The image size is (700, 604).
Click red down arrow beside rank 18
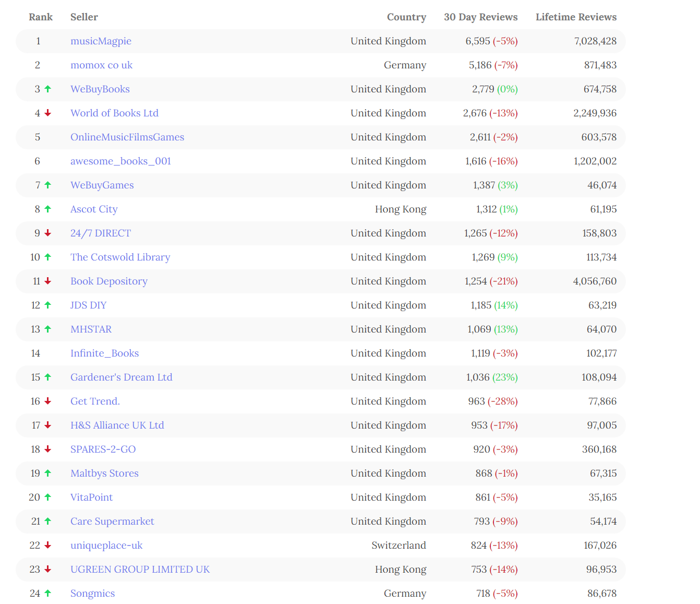48,449
